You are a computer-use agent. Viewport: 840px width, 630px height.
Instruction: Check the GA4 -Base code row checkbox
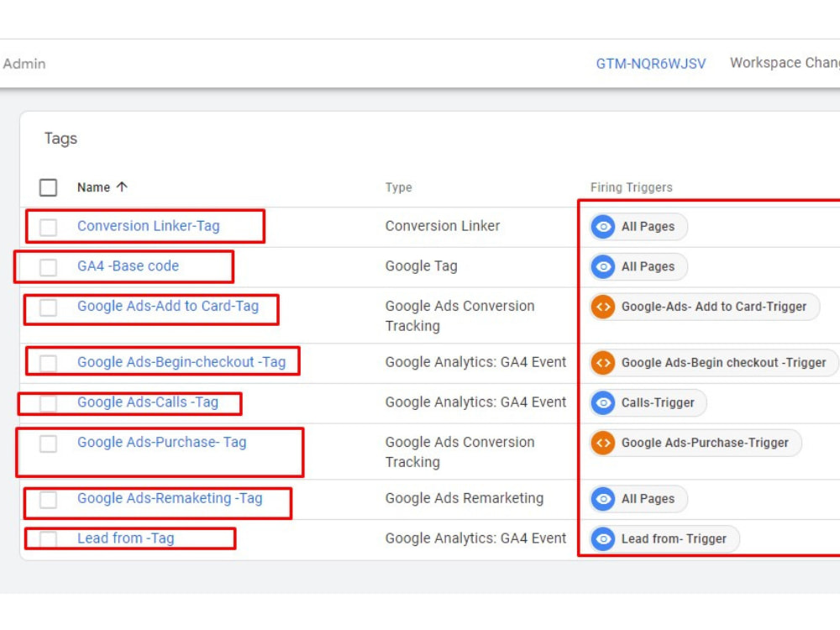[x=48, y=267]
